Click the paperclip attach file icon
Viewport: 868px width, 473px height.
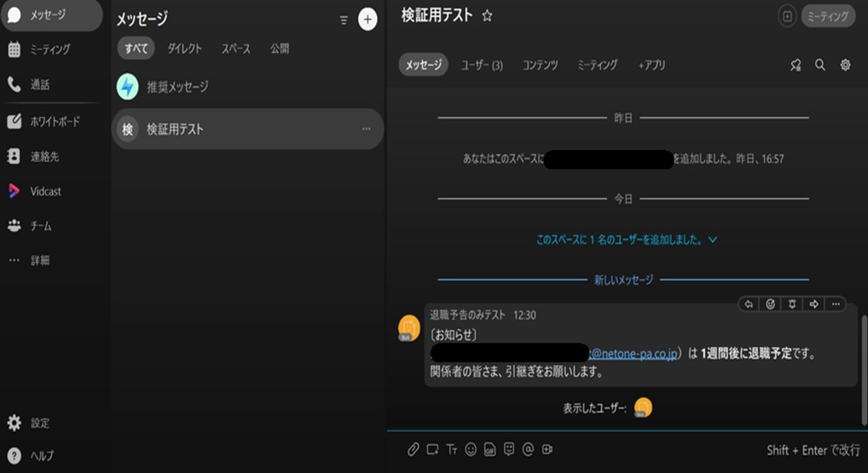point(413,449)
